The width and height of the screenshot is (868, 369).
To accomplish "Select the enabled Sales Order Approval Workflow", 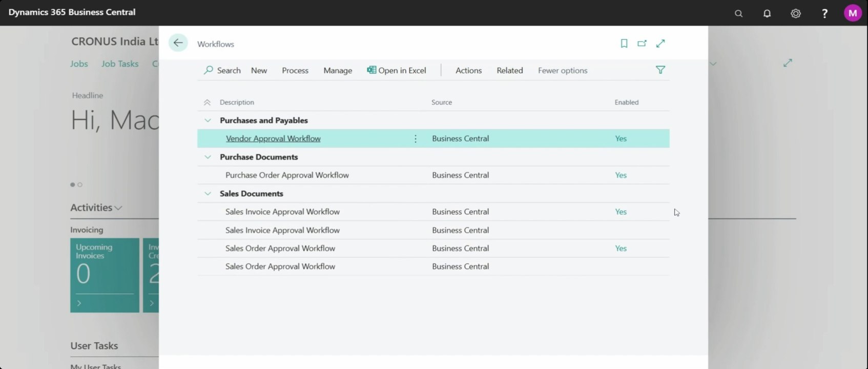I will (433, 248).
